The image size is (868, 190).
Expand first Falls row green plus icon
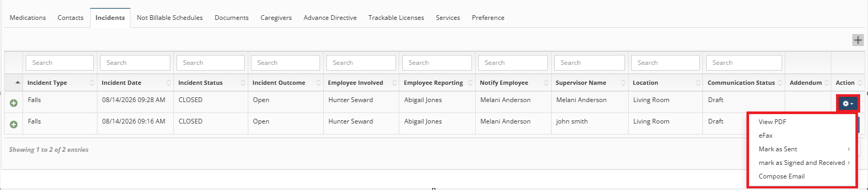point(14,103)
